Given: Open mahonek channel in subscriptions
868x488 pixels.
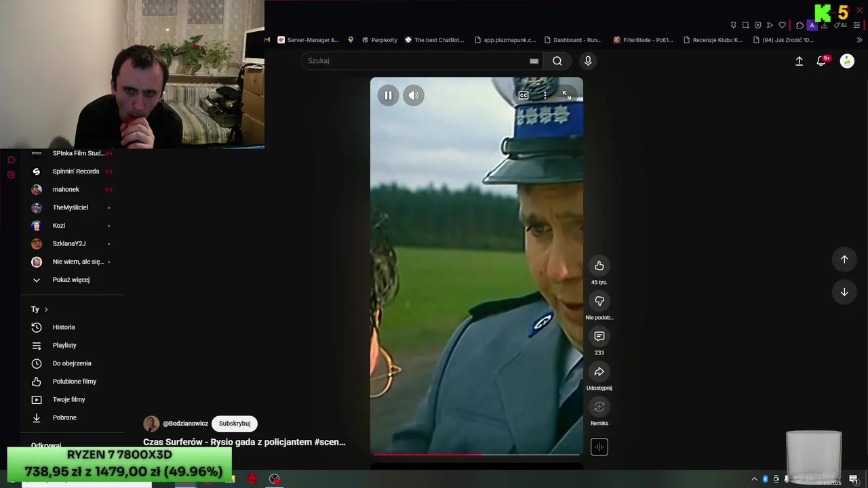Looking at the screenshot, I should coord(72,190).
